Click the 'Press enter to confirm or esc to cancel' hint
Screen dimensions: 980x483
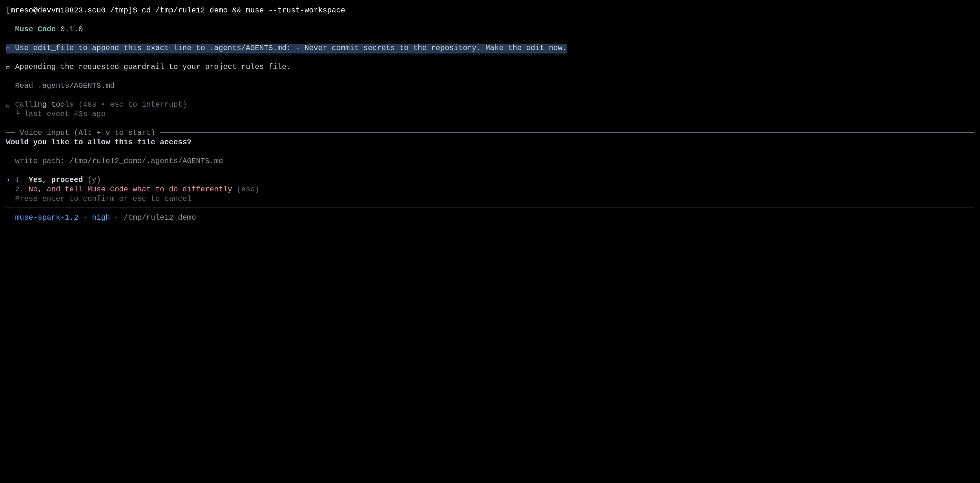(104, 199)
